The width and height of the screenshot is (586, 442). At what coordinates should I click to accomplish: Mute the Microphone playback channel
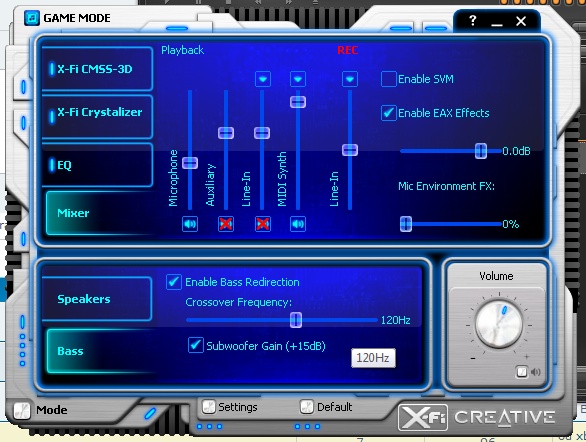point(190,224)
